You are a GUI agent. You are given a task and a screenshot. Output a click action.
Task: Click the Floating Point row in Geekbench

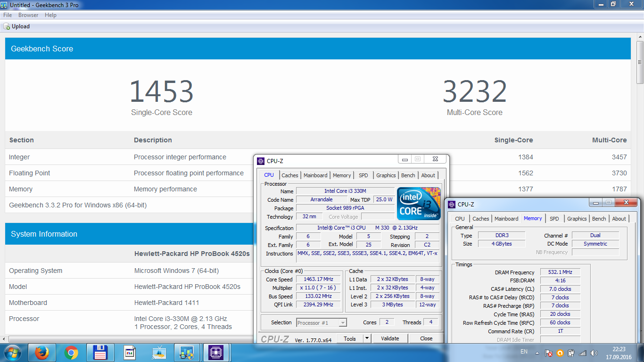click(318, 173)
